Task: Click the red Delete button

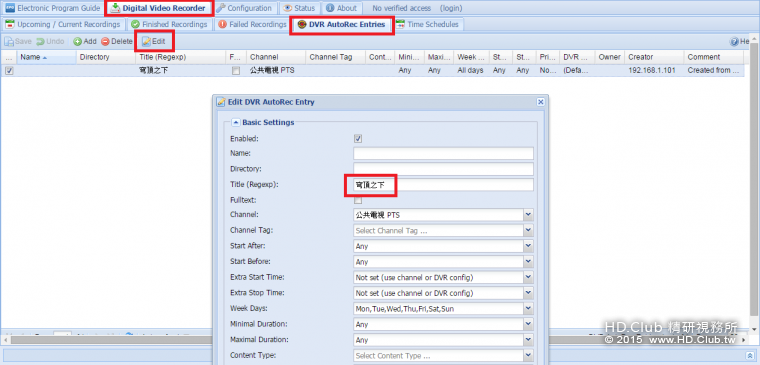Action: [116, 42]
